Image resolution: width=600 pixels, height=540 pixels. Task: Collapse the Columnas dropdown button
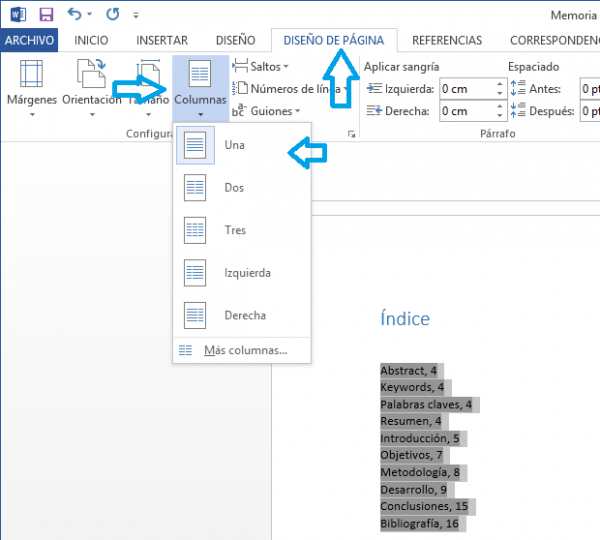pos(200,88)
